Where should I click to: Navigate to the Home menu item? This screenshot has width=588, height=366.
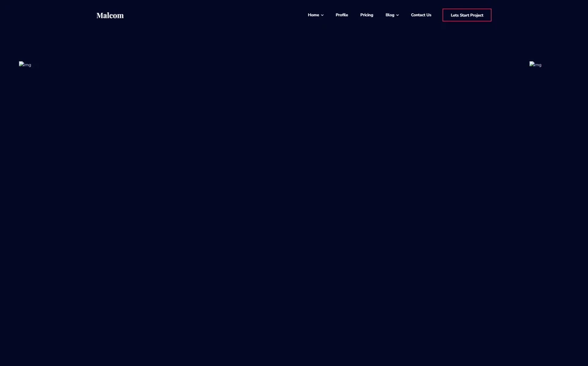pos(313,13)
